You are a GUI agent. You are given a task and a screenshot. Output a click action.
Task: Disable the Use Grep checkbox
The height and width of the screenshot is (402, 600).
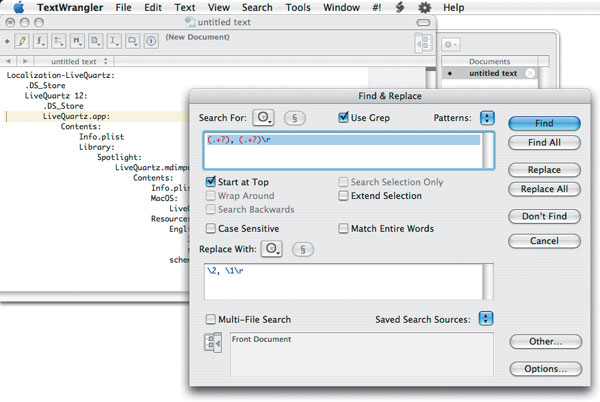[344, 117]
